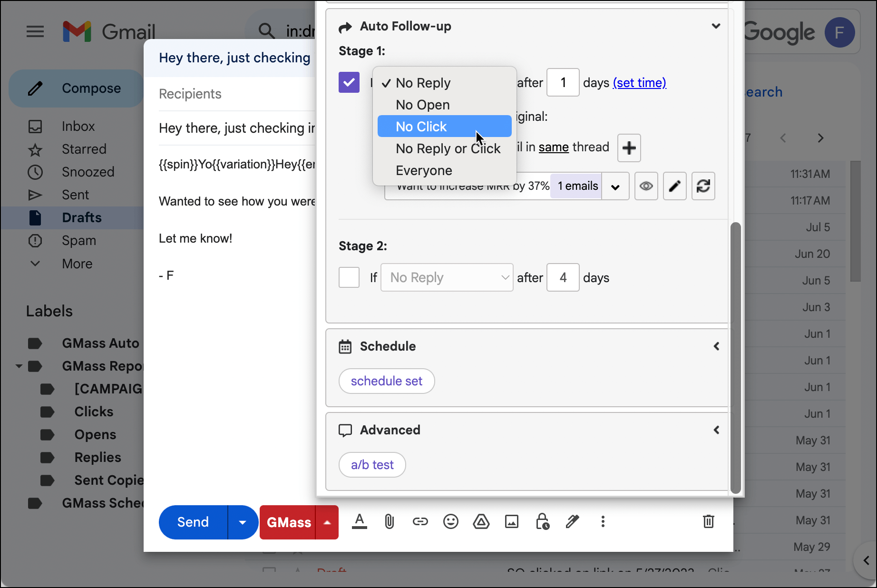Collapse the GMass Reports label tree
Viewport: 877px width, 588px height.
pyautogui.click(x=19, y=366)
